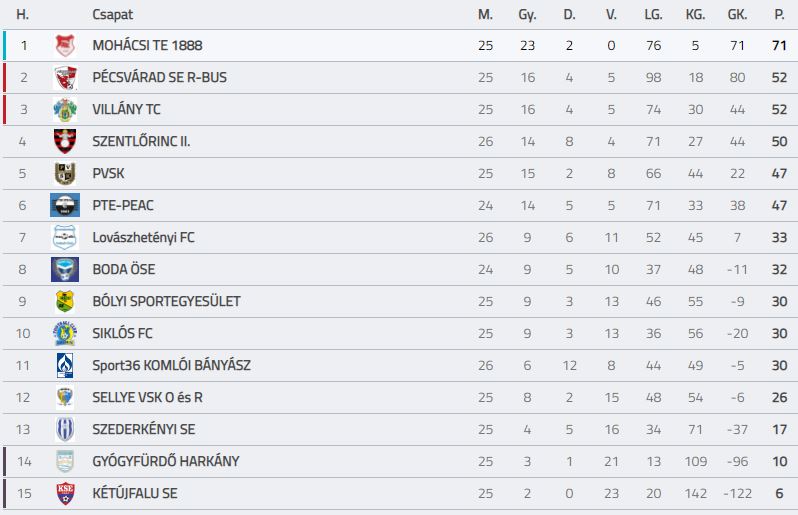Screen dimensions: 798x515
Task: Open the SIKLÓS FC club badge
Action: click(x=65, y=333)
